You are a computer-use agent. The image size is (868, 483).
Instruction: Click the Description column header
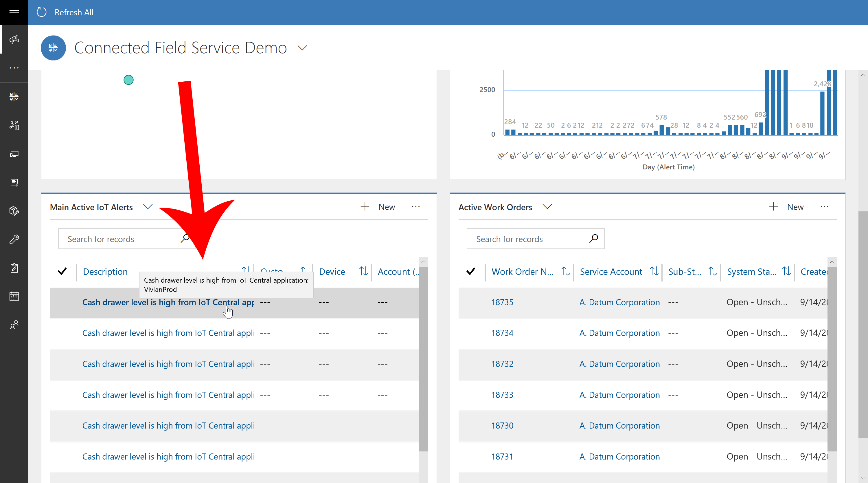click(x=105, y=272)
